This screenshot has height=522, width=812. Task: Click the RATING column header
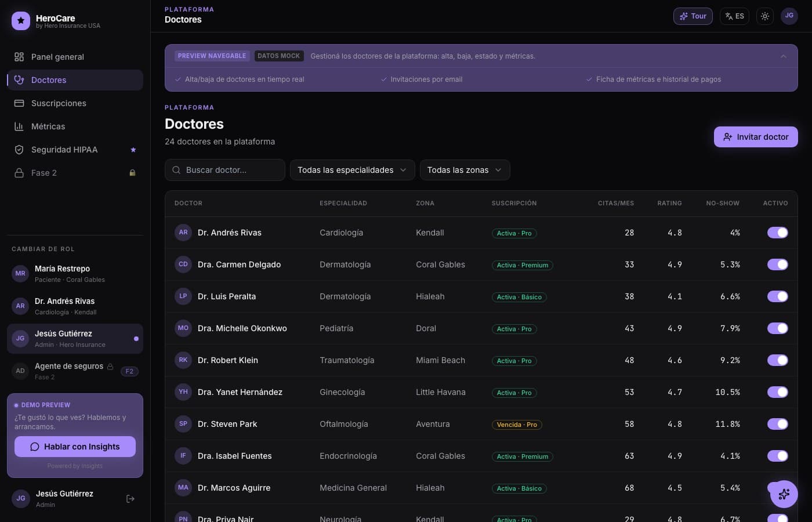(x=669, y=203)
